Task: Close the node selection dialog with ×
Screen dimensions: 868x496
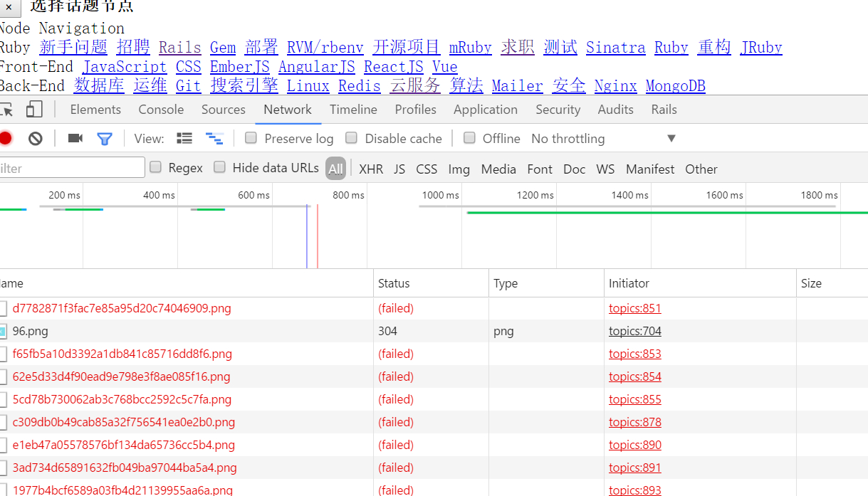Action: (x=9, y=7)
